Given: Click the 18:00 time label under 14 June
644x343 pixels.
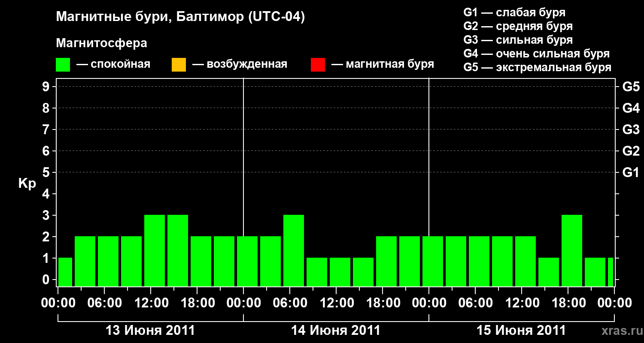Looking at the screenshot, I should pyautogui.click(x=383, y=303).
